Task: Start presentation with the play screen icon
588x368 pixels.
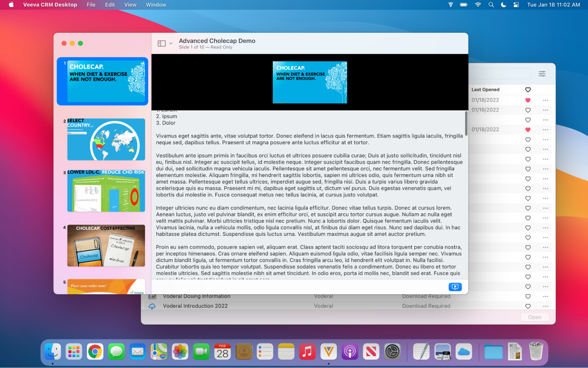Action: pyautogui.click(x=455, y=286)
